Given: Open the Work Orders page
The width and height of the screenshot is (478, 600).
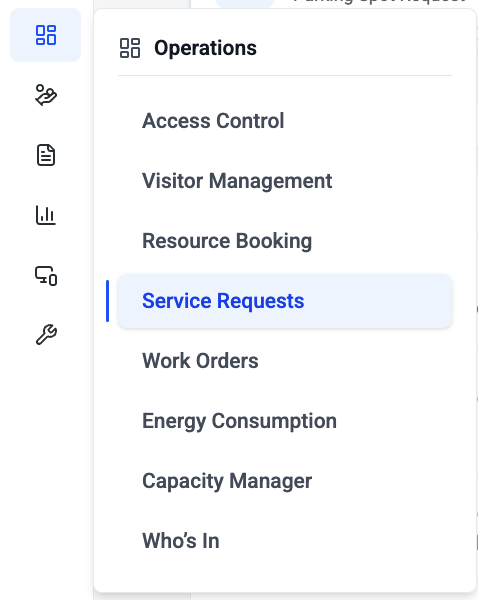Looking at the screenshot, I should 285,361.
